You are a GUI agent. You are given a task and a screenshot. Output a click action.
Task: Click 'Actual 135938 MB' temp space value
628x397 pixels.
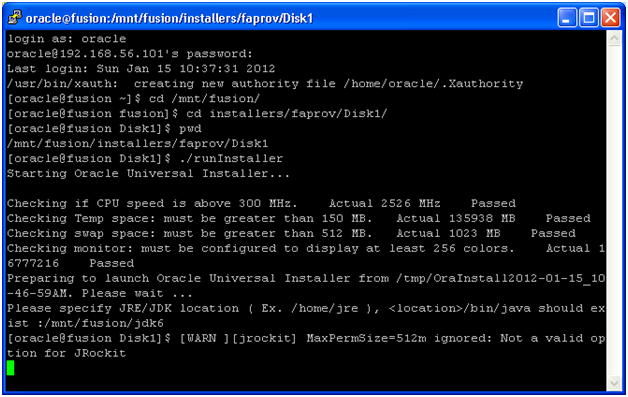click(x=456, y=218)
